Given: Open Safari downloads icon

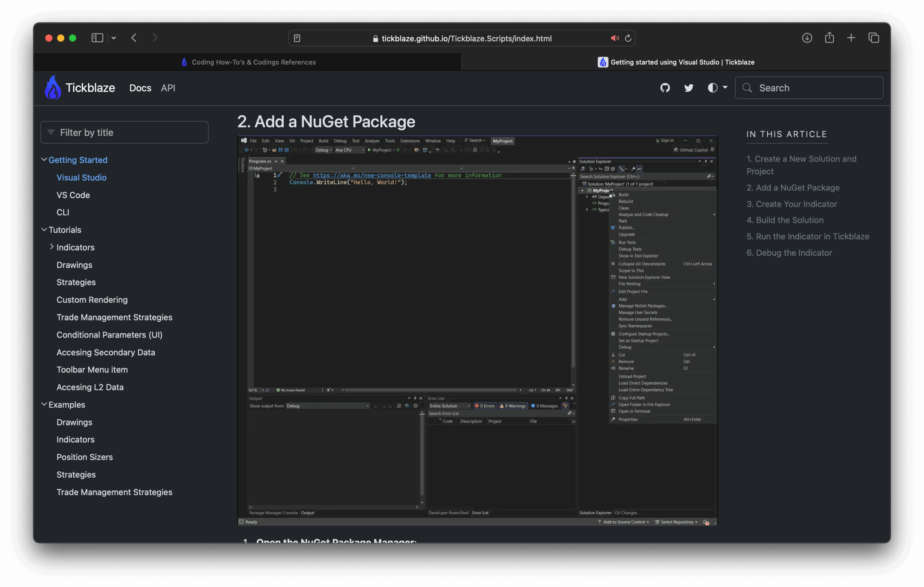Looking at the screenshot, I should 807,38.
